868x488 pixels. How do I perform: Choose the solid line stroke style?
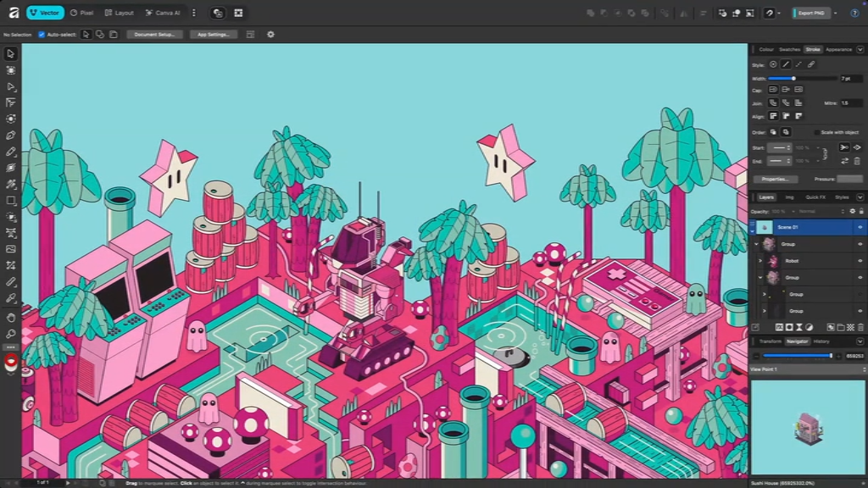(x=786, y=64)
